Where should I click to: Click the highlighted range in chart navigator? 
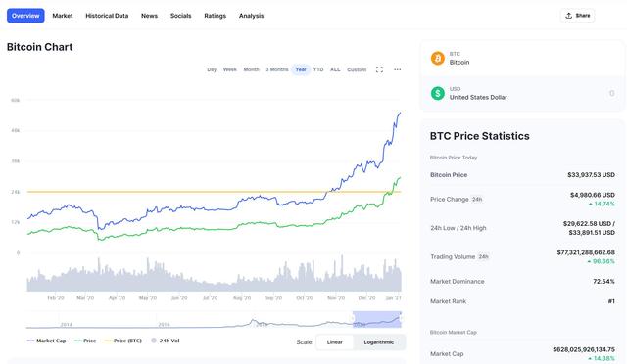click(x=376, y=319)
